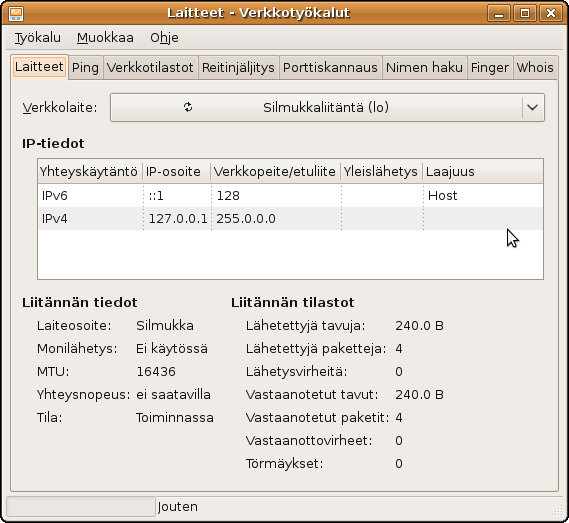Open the Työkalu menu
Viewport: 569px width, 523px height.
(38, 38)
